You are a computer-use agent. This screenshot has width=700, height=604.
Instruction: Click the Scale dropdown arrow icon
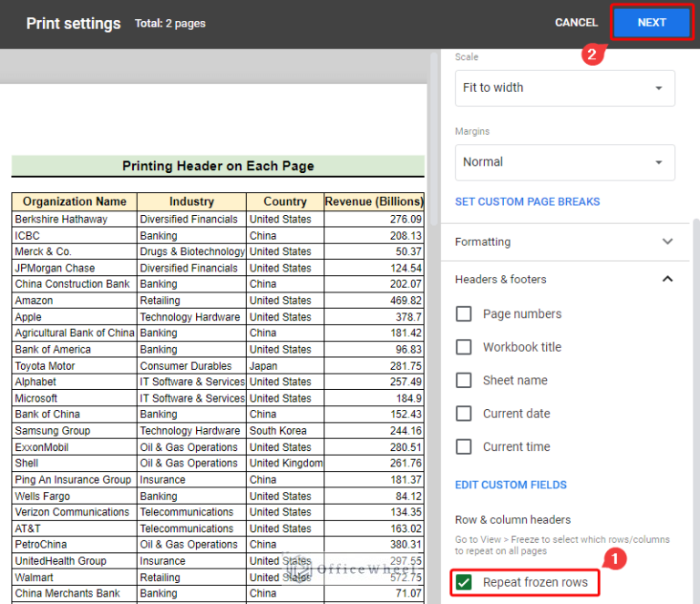point(659,88)
